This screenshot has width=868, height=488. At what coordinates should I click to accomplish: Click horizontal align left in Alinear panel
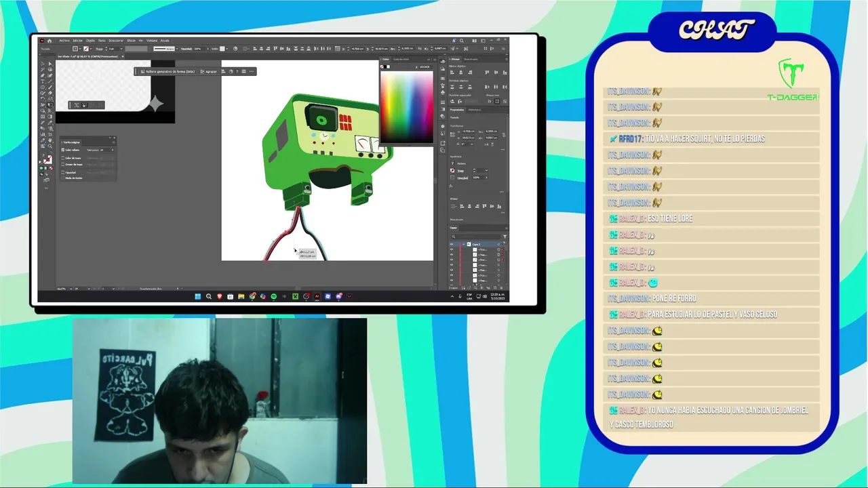pyautogui.click(x=452, y=73)
